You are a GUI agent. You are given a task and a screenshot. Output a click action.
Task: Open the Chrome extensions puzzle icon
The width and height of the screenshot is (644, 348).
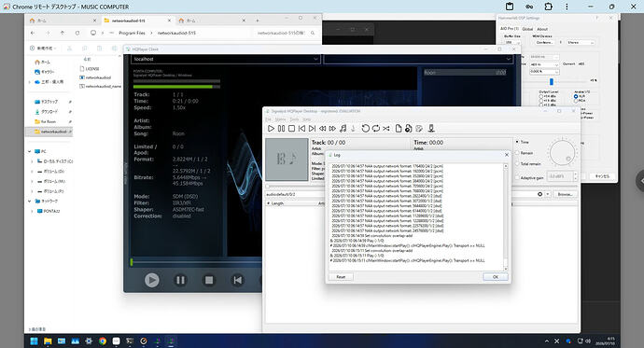coord(548,7)
